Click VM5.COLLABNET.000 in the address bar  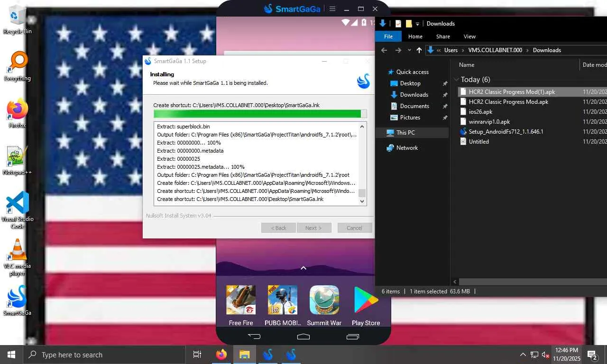point(495,50)
